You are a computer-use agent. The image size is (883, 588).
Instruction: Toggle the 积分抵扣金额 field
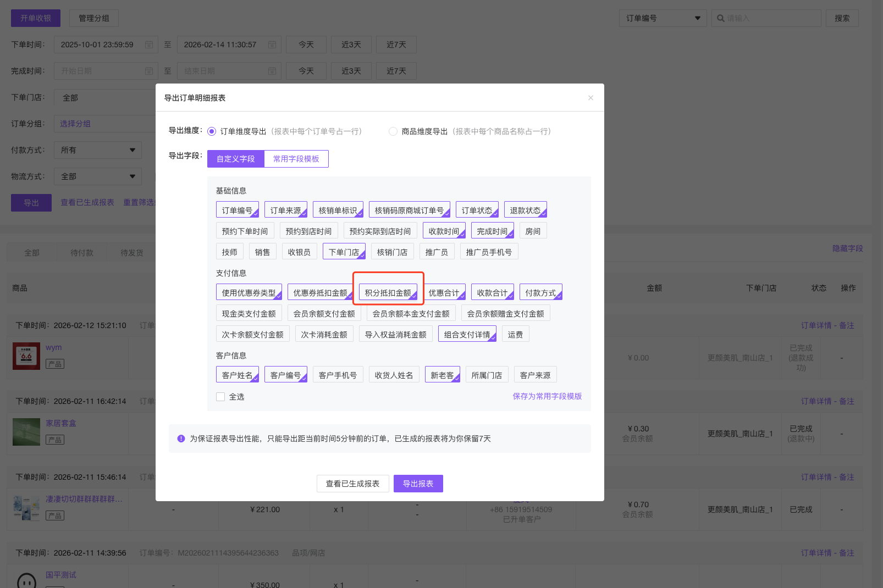tap(388, 293)
